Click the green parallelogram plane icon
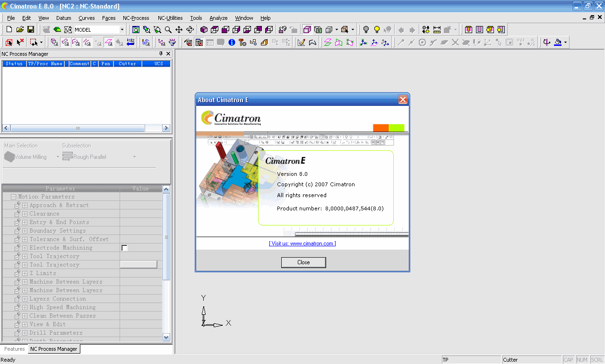 click(328, 42)
